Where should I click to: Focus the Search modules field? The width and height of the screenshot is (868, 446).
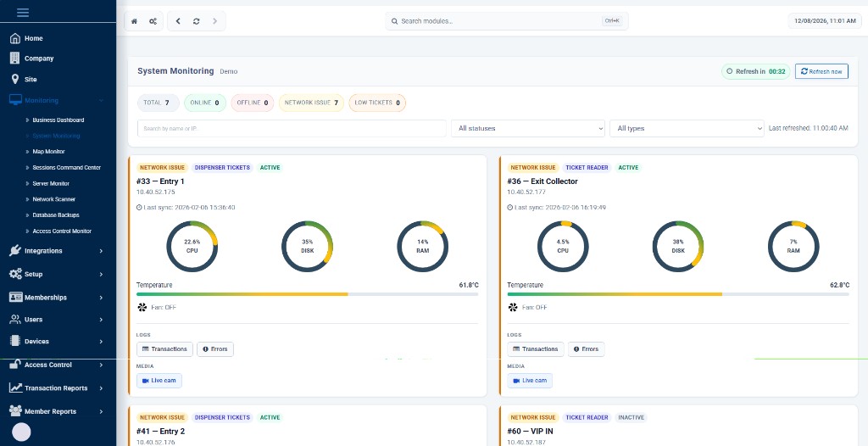tap(507, 21)
